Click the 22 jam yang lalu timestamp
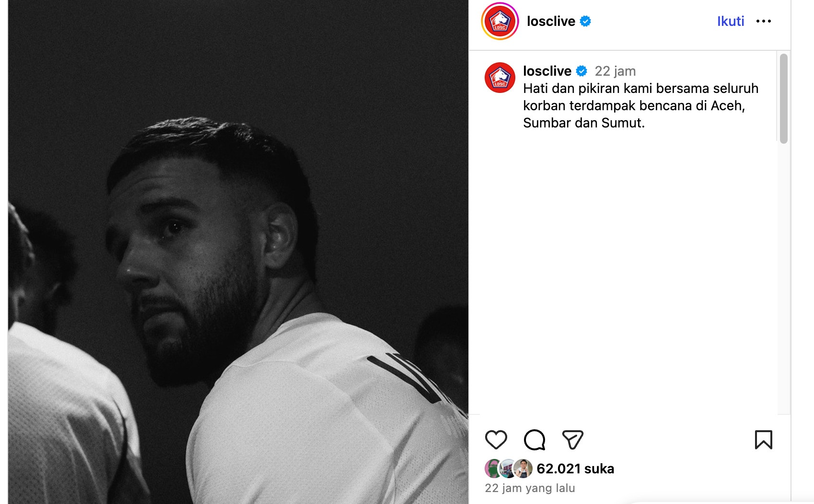The image size is (814, 504). [530, 488]
